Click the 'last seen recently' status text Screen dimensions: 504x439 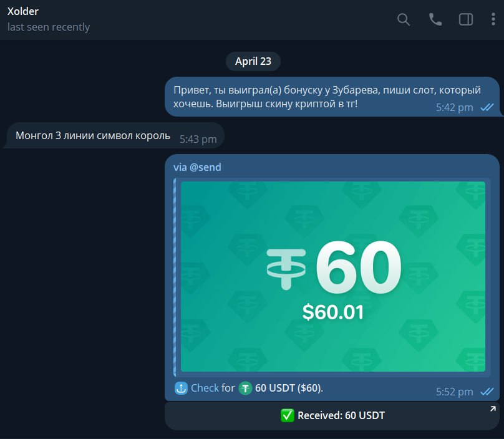[49, 27]
